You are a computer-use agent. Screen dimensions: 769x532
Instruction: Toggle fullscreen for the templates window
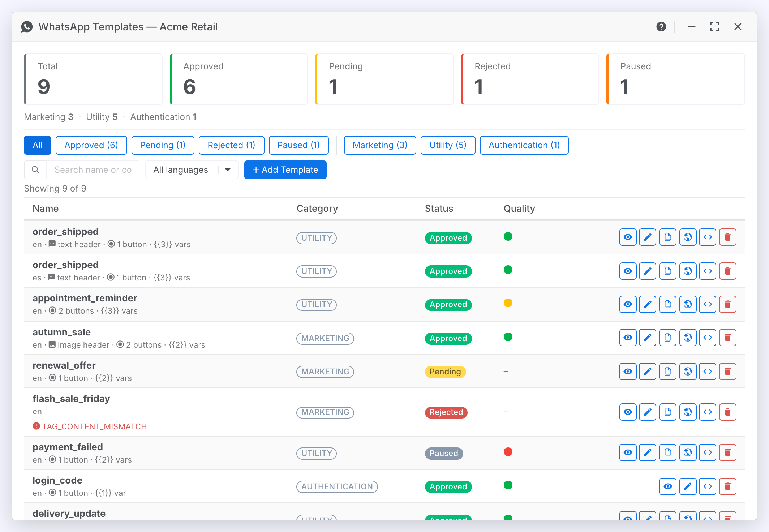point(715,27)
